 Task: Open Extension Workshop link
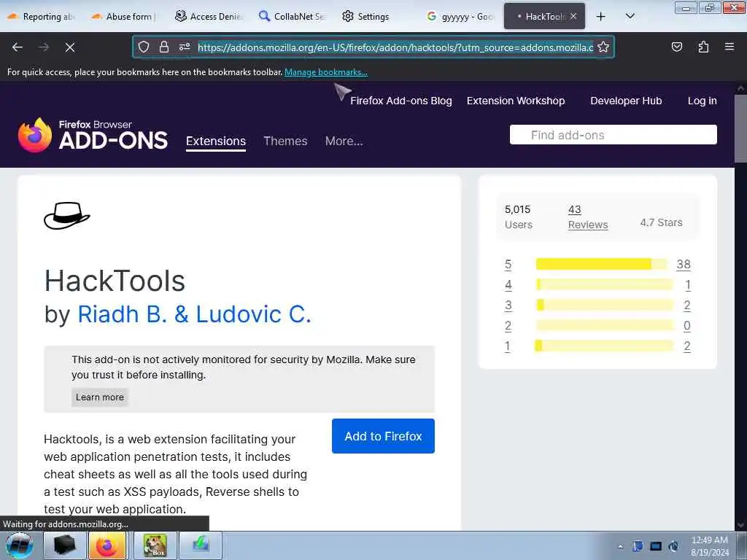[x=516, y=101]
